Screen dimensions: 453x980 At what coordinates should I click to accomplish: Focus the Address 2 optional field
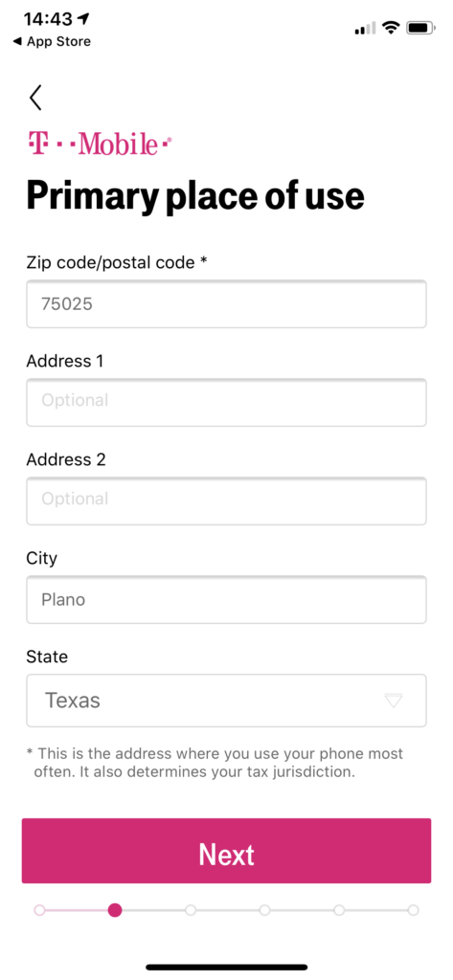(x=226, y=501)
